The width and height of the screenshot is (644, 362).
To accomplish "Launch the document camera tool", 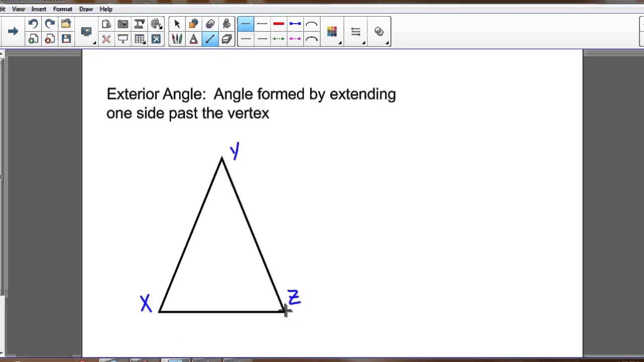I will click(139, 24).
